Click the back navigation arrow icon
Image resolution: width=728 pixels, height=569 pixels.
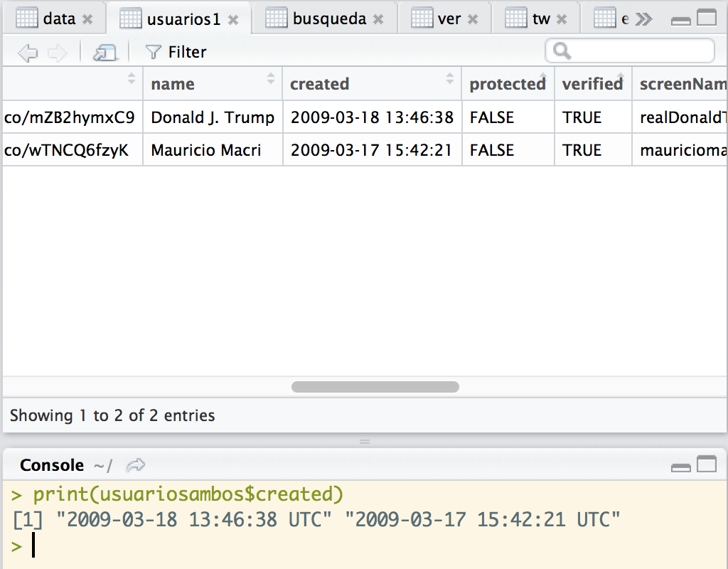[27, 53]
